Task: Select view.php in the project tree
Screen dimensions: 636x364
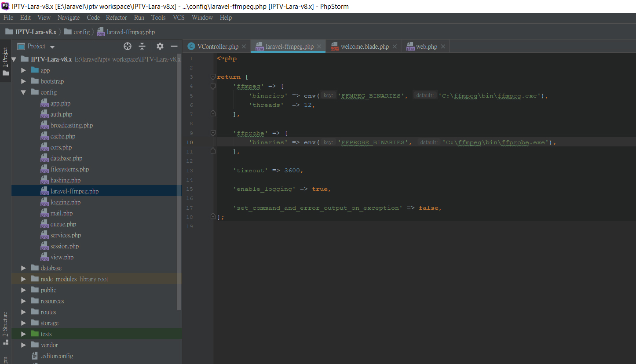Action: 62,257
